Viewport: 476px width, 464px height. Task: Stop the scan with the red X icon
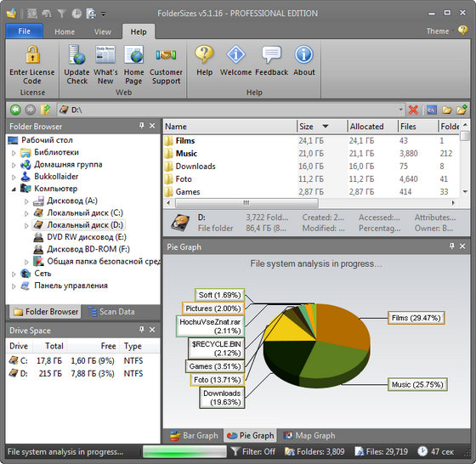click(413, 110)
